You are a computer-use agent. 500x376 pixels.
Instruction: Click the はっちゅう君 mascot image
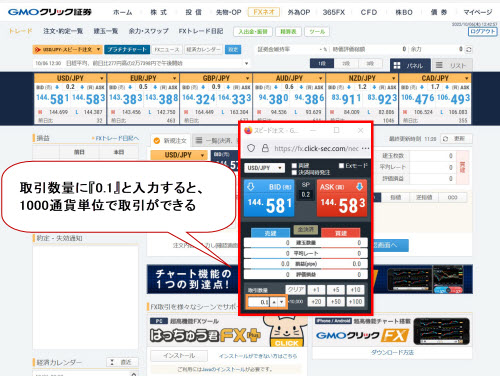(285, 331)
